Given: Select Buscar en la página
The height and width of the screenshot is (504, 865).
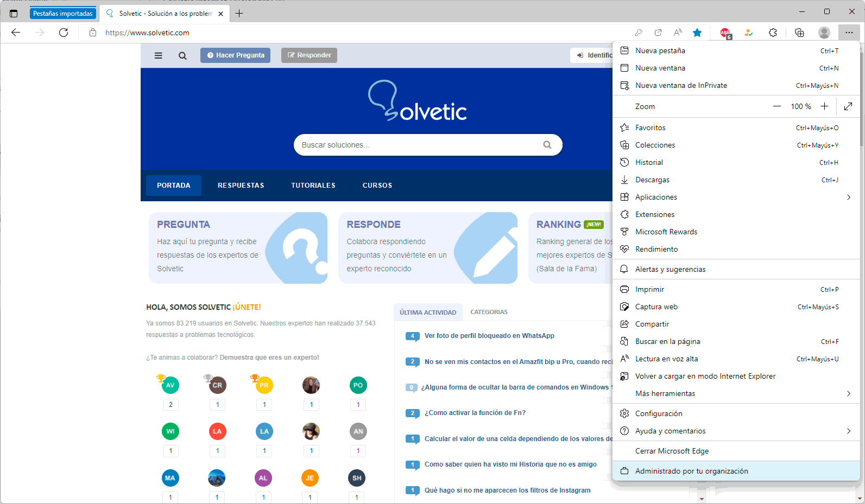Looking at the screenshot, I should (x=736, y=341).
